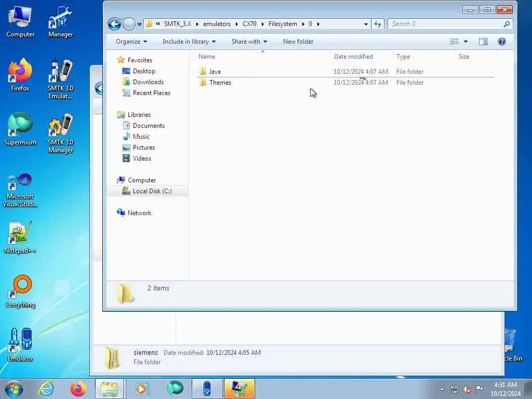This screenshot has height=399, width=532.
Task: Navigate to CX70 in breadcrumb
Action: (x=249, y=24)
